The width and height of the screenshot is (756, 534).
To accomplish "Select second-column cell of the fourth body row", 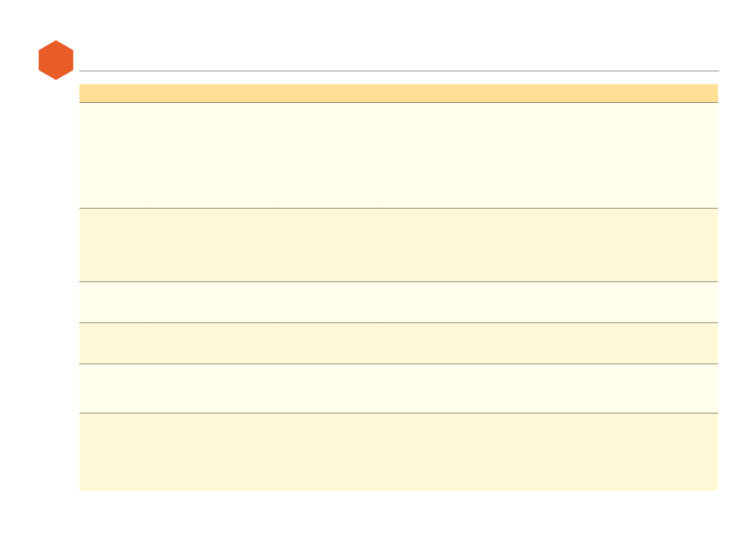I will (x=210, y=343).
